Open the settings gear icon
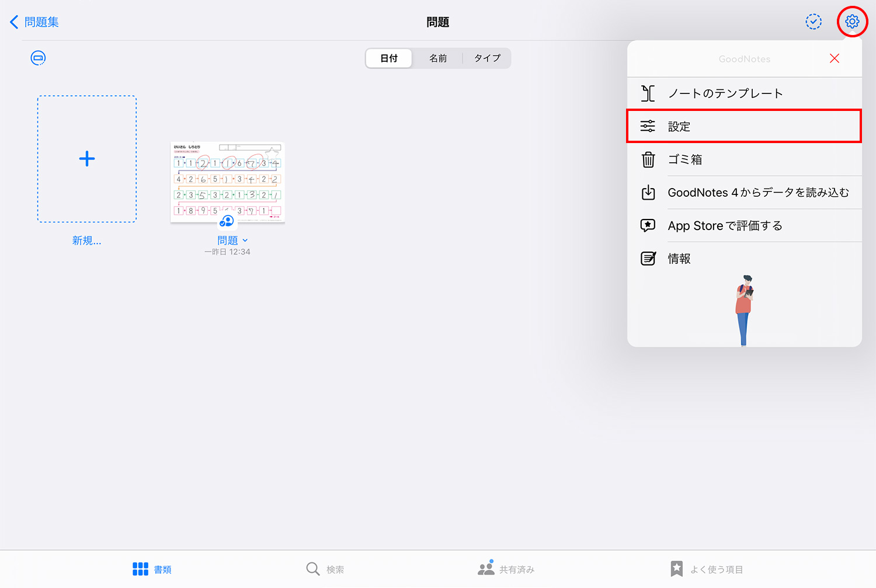 pyautogui.click(x=852, y=22)
